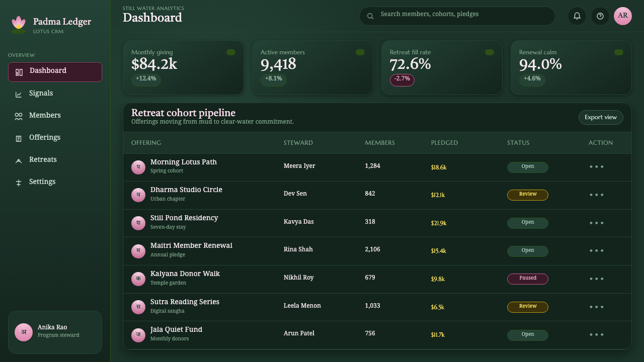
Task: Click steward name Nikhil Roy
Action: [x=299, y=278]
